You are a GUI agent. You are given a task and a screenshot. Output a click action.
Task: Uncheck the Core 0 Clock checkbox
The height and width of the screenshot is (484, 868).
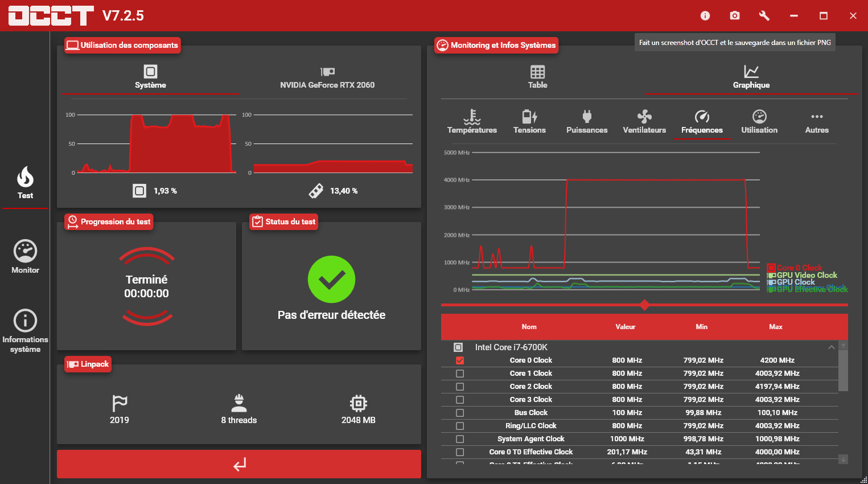pyautogui.click(x=460, y=360)
